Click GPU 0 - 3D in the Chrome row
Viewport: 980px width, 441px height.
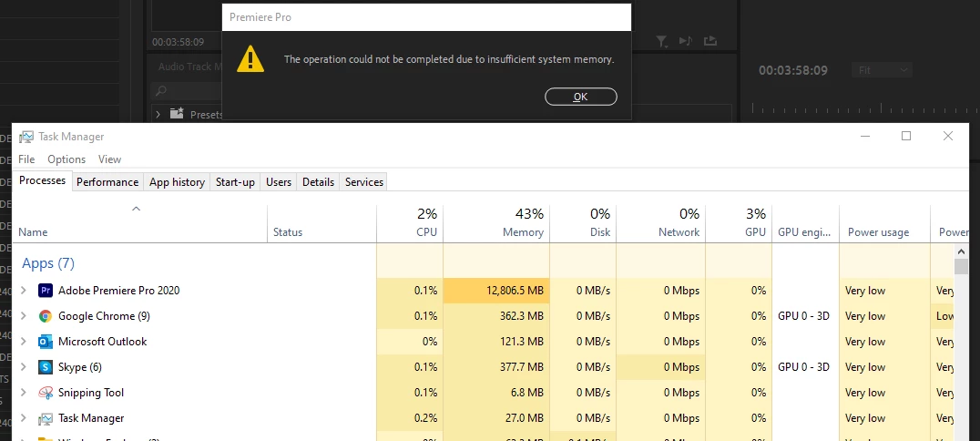(803, 316)
